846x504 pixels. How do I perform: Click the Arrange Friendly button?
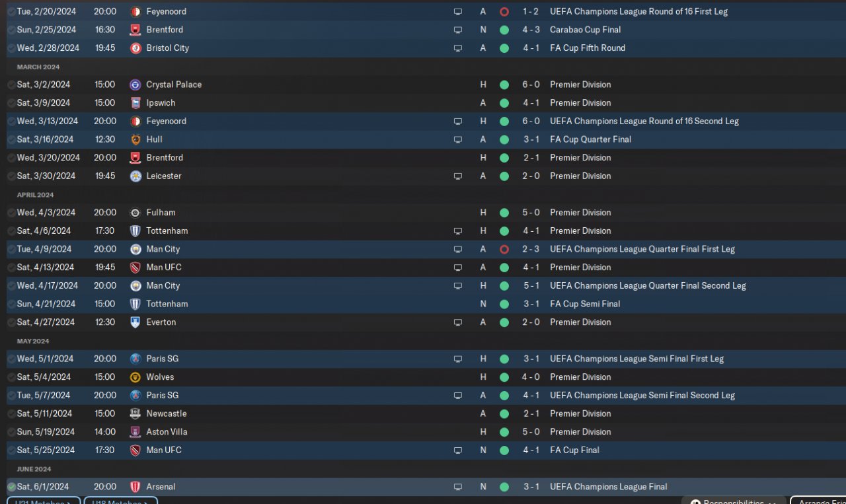click(x=818, y=501)
